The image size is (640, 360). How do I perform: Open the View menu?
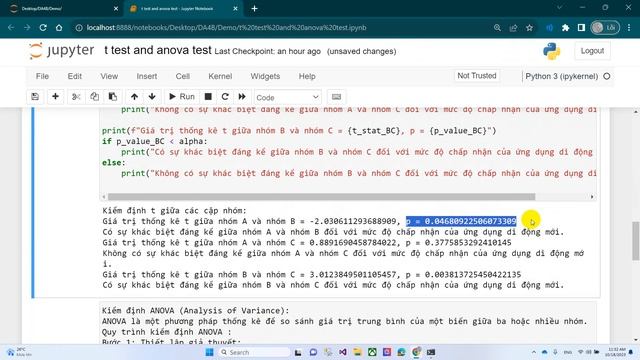(109, 76)
